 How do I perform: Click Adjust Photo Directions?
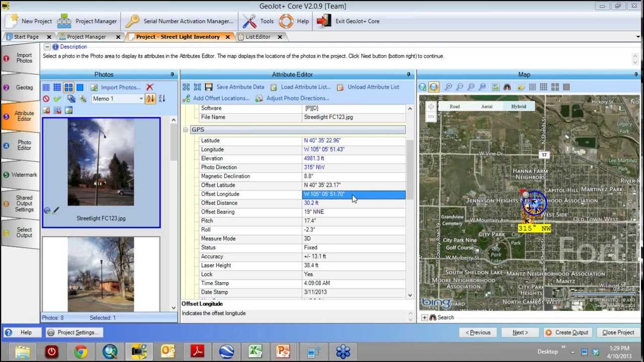point(292,99)
